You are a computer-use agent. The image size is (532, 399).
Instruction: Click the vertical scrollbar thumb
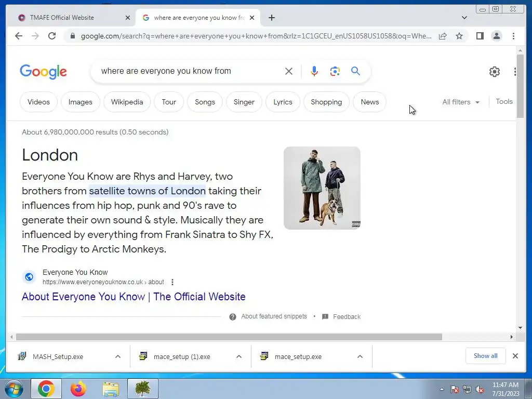[520, 86]
